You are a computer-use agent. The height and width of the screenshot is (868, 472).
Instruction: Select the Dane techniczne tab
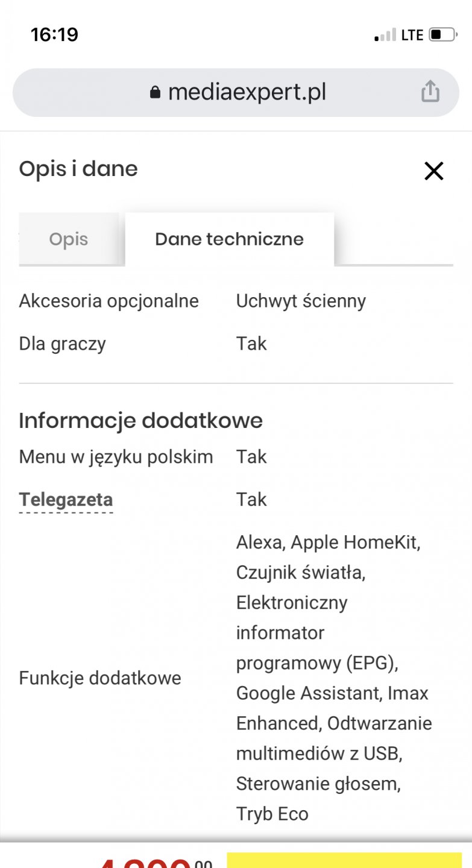point(229,239)
